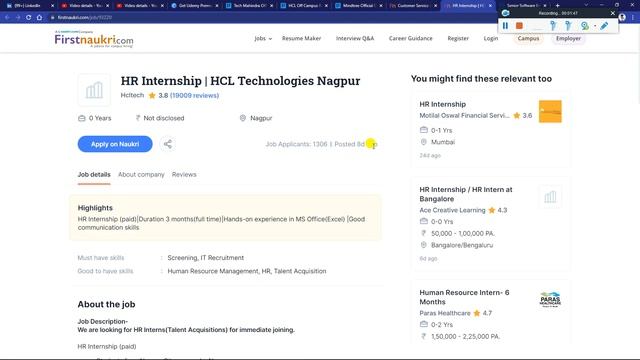The width and height of the screenshot is (640, 360).
Task: Open the Motilal Oswal HR Internship listing
Action: pyautogui.click(x=442, y=104)
